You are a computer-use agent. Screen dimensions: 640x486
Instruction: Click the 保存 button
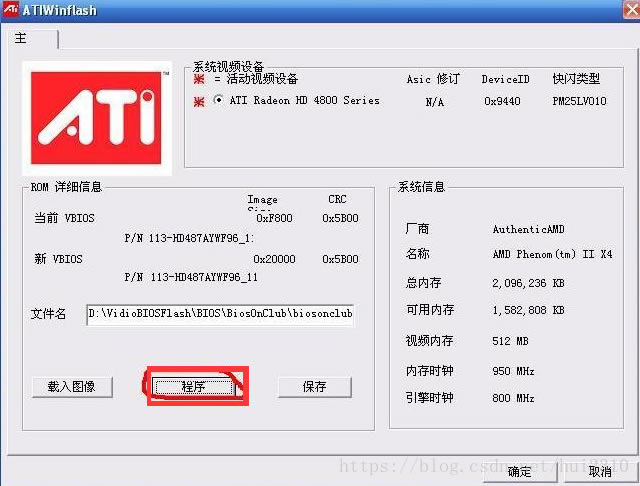(x=314, y=387)
